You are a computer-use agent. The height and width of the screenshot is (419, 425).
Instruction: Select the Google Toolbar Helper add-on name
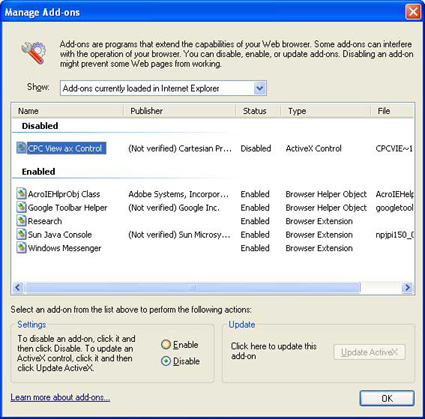[x=67, y=208]
